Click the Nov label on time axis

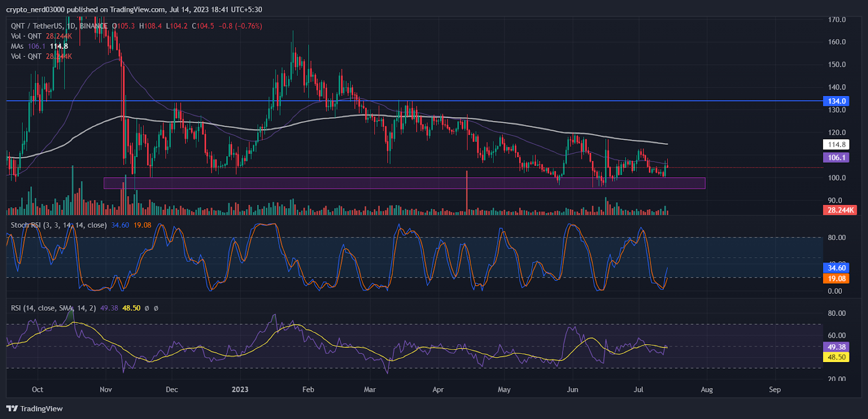[106, 390]
